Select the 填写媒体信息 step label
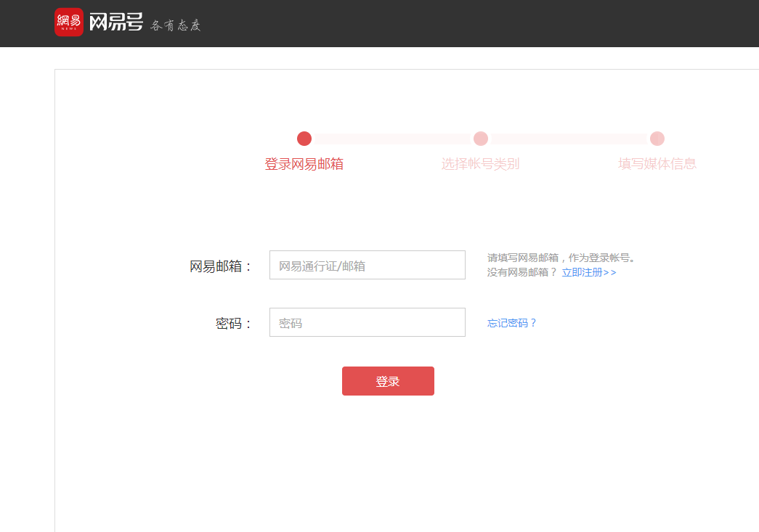This screenshot has width=759, height=532. 657,164
